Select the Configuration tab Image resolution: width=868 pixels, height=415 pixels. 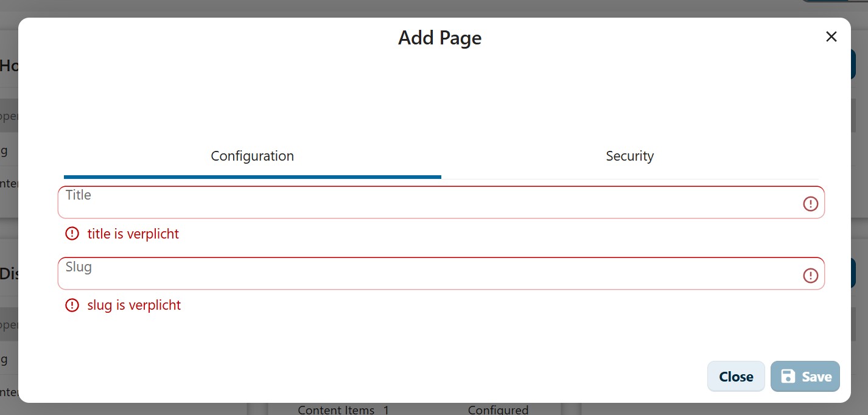pyautogui.click(x=252, y=156)
